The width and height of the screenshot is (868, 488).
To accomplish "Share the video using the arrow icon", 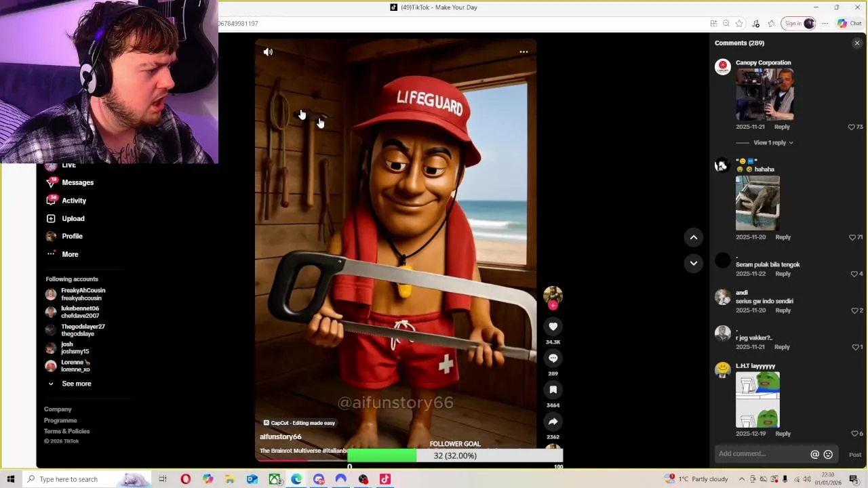I will tap(553, 422).
